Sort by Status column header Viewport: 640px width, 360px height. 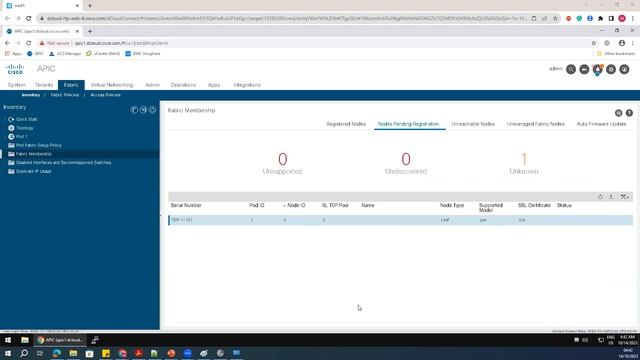564,205
